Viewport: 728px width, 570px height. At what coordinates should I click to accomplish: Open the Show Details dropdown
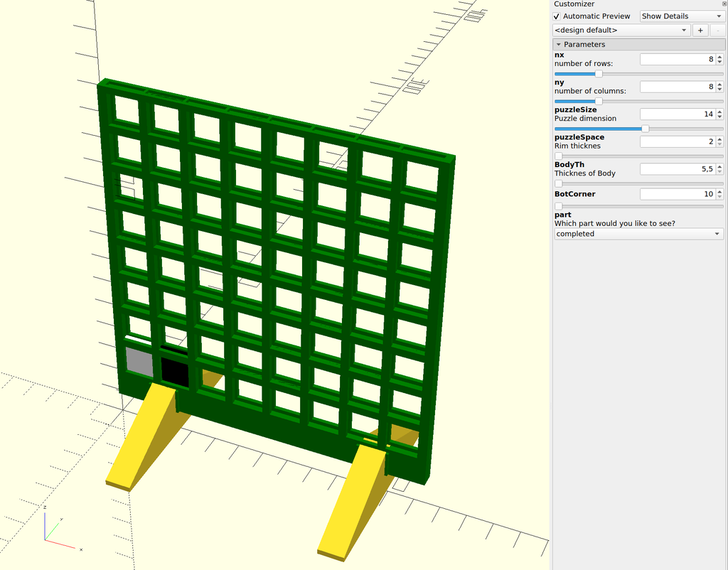coord(681,16)
